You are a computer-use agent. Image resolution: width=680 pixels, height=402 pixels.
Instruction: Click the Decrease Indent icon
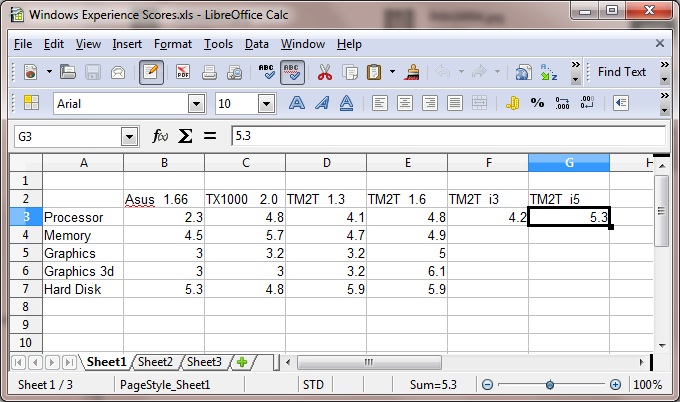pos(621,103)
